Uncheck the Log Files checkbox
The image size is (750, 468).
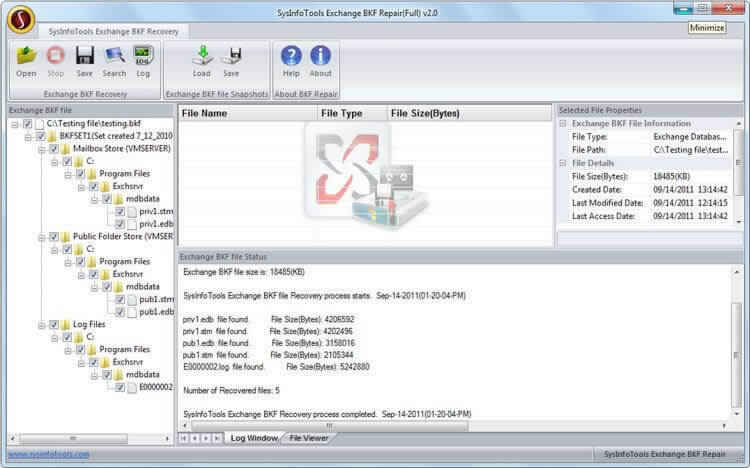tap(54, 324)
